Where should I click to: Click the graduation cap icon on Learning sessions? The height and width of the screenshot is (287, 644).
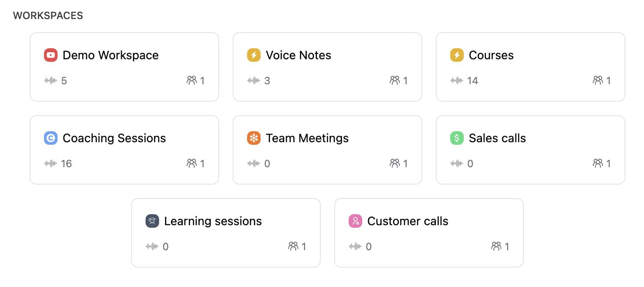point(152,221)
